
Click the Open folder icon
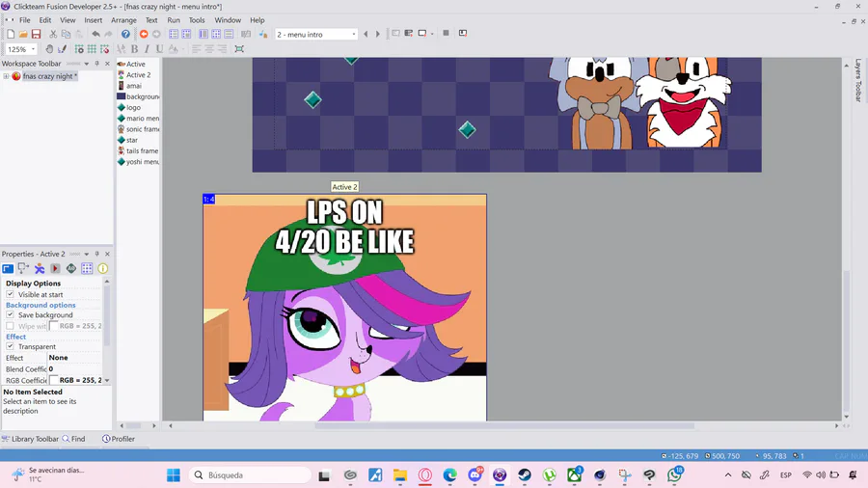point(23,35)
